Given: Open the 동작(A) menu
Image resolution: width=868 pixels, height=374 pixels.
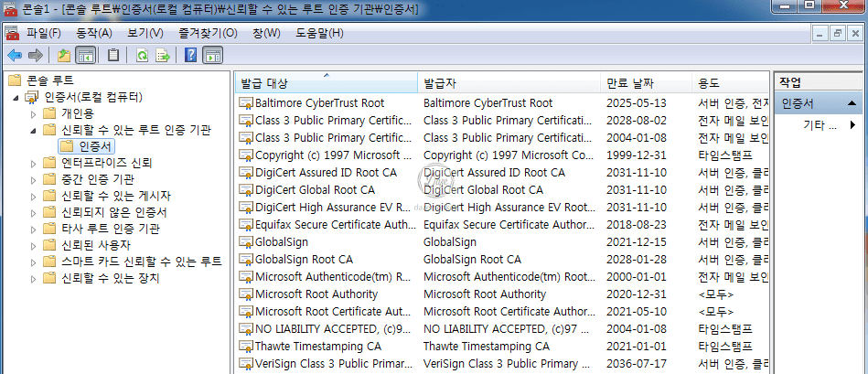Looking at the screenshot, I should coord(94,33).
